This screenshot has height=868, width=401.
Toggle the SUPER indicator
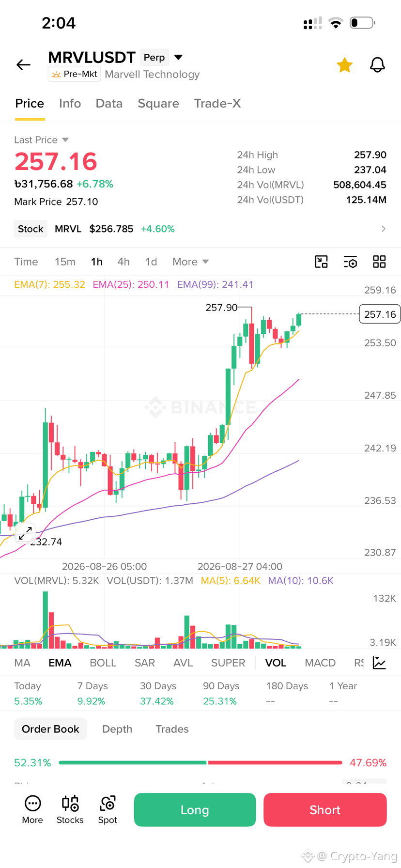coord(228,663)
